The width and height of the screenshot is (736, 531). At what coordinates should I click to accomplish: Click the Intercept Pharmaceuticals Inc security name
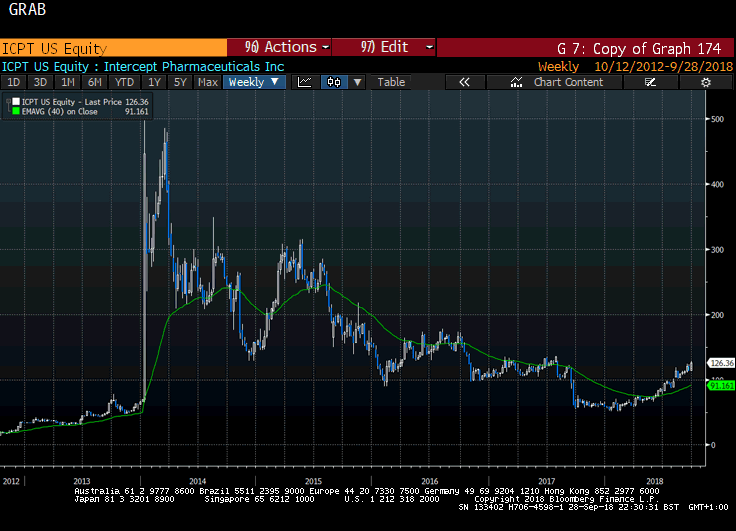(194, 67)
